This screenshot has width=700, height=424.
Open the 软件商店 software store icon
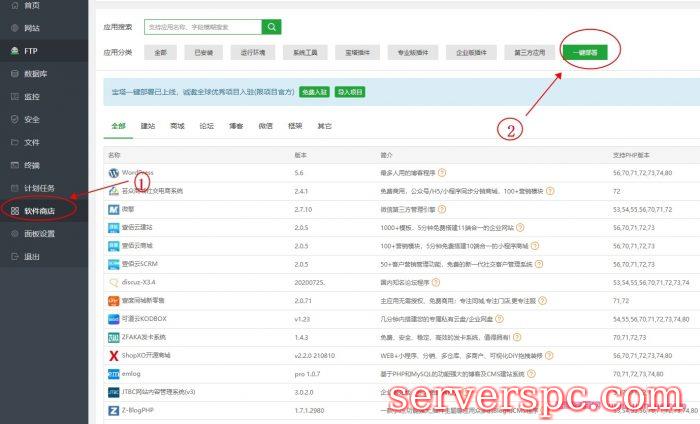pyautogui.click(x=13, y=211)
